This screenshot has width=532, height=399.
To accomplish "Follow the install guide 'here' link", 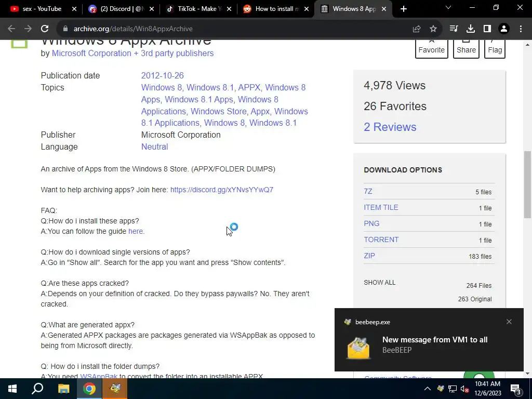I will 136,231.
